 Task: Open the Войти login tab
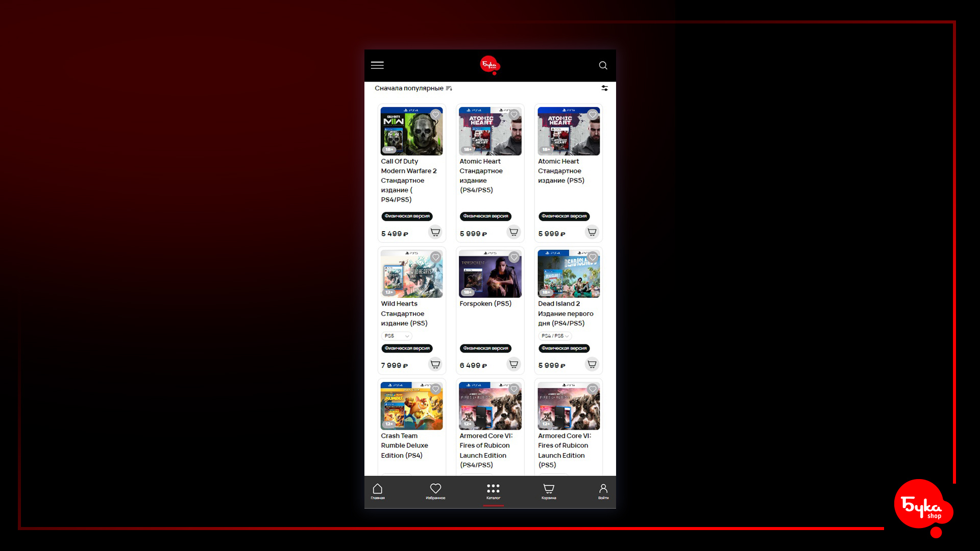[603, 492]
